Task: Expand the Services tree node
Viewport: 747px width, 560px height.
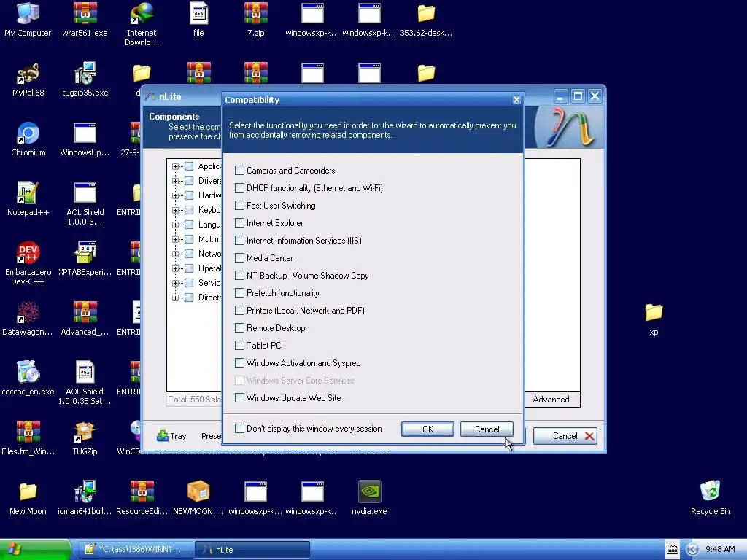Action: (x=175, y=283)
